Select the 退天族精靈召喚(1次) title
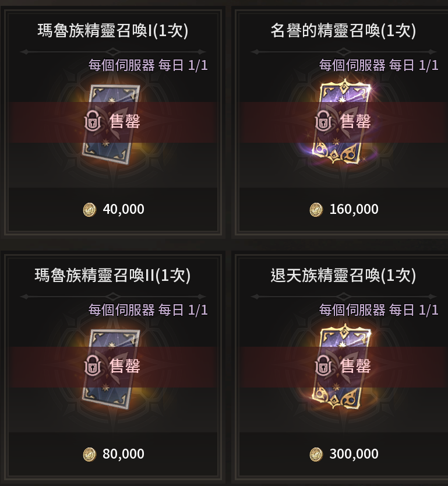The image size is (448, 486). [x=343, y=275]
